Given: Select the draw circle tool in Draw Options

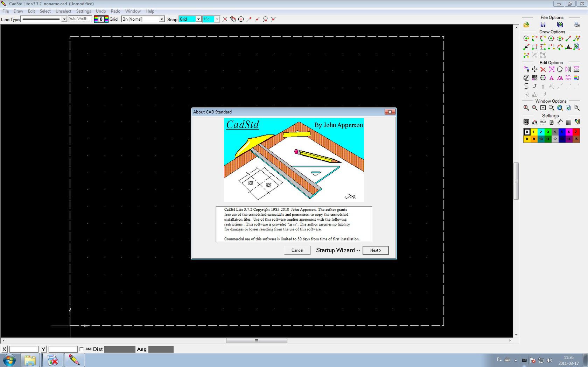Looking at the screenshot, I should click(551, 38).
